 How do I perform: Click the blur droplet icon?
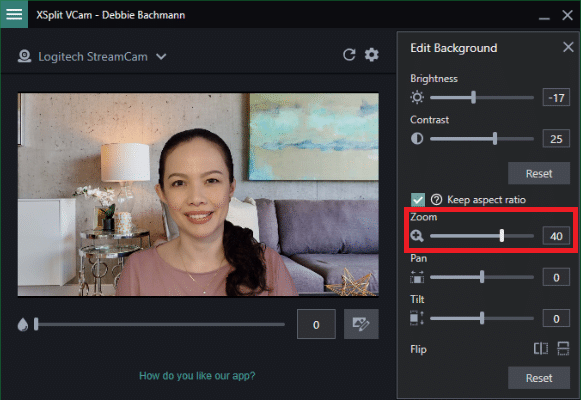tap(23, 324)
